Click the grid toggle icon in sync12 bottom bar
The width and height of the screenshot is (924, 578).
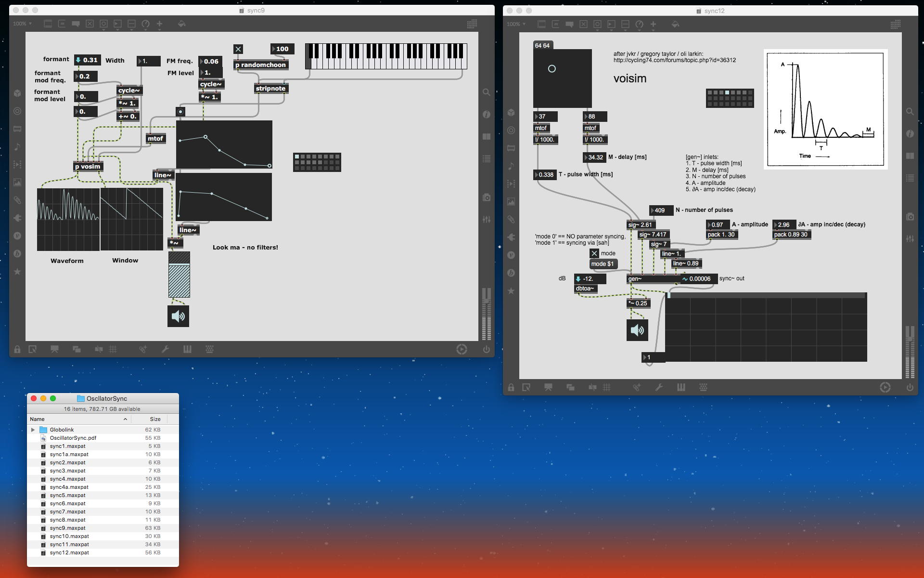coord(607,387)
